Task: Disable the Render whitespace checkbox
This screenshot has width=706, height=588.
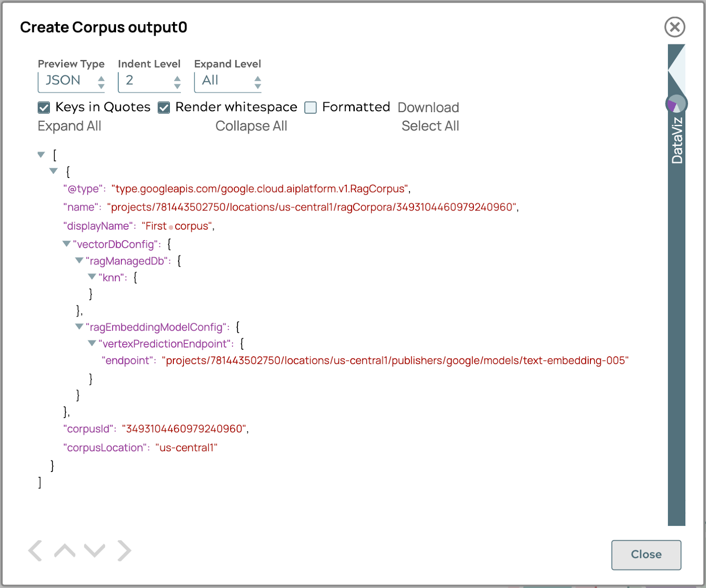Action: (x=164, y=107)
